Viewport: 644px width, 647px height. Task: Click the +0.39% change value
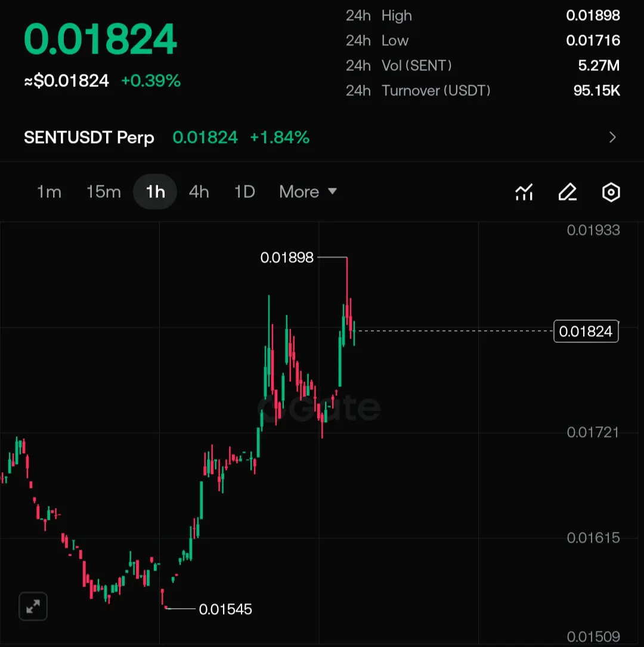click(151, 81)
